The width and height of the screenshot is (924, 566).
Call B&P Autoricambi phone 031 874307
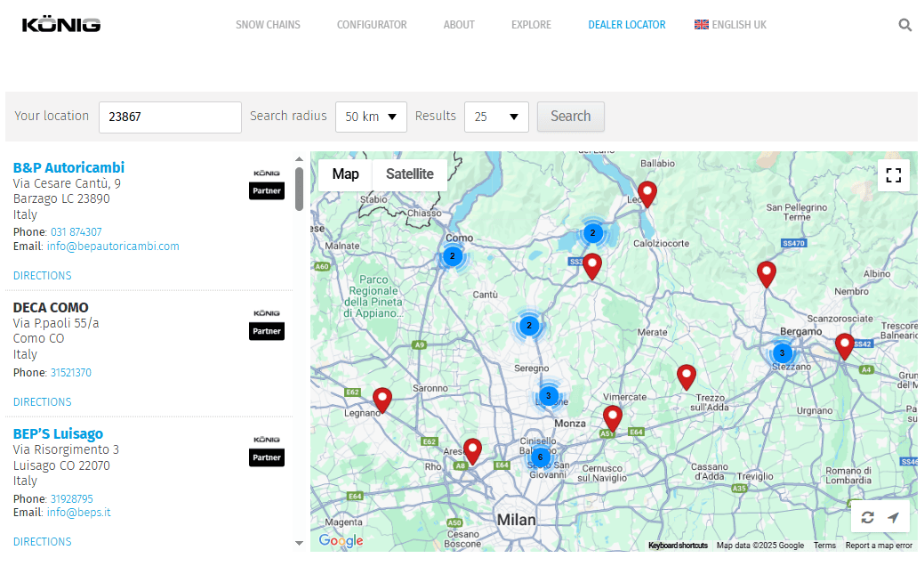coord(76,231)
